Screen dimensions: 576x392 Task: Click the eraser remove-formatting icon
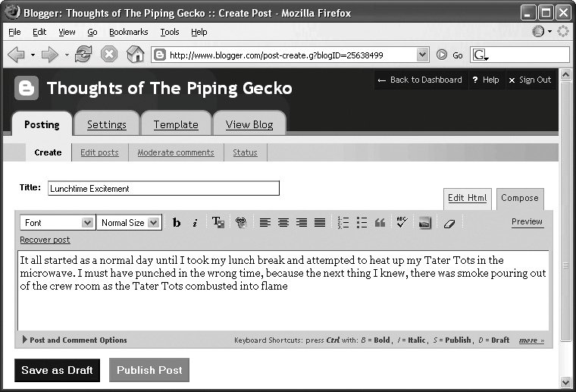449,222
